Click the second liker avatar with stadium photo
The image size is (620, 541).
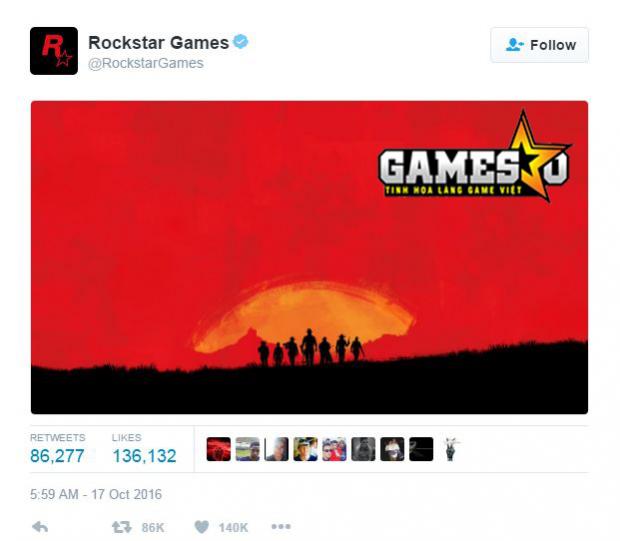(x=248, y=449)
